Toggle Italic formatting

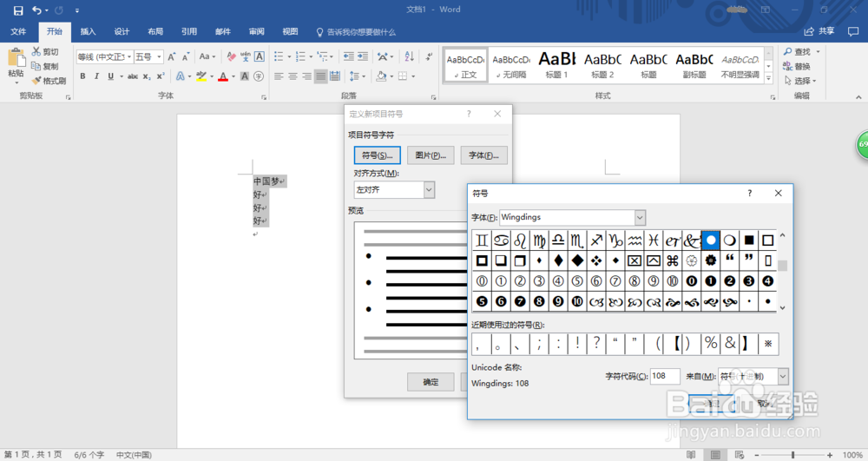tap(96, 76)
